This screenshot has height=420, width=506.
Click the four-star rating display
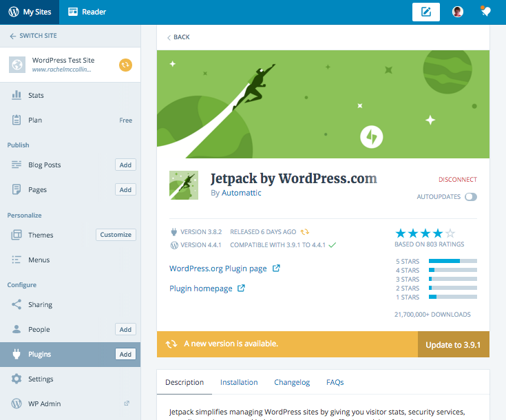425,233
